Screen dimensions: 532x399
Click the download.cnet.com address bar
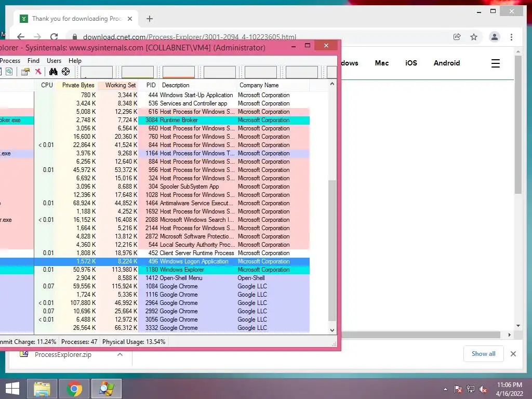189,37
